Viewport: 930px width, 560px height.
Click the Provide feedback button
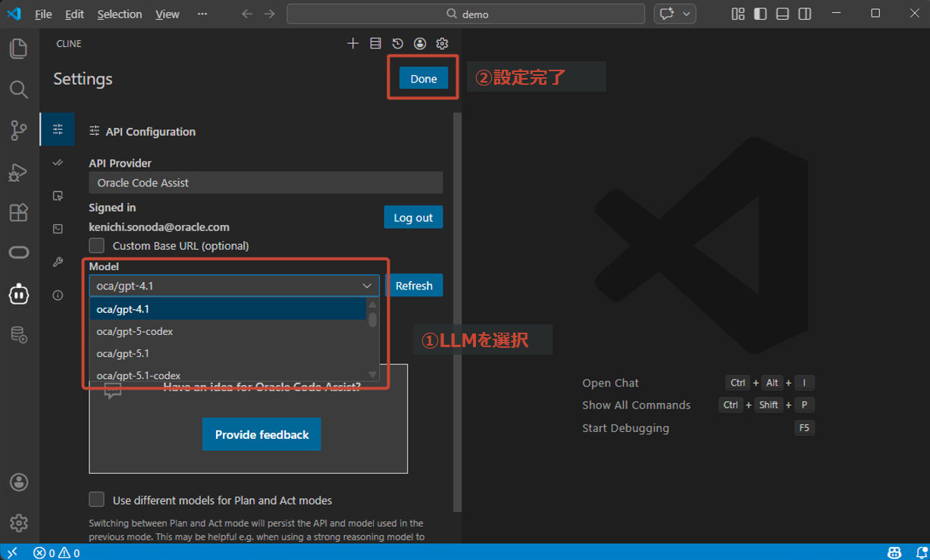261,434
